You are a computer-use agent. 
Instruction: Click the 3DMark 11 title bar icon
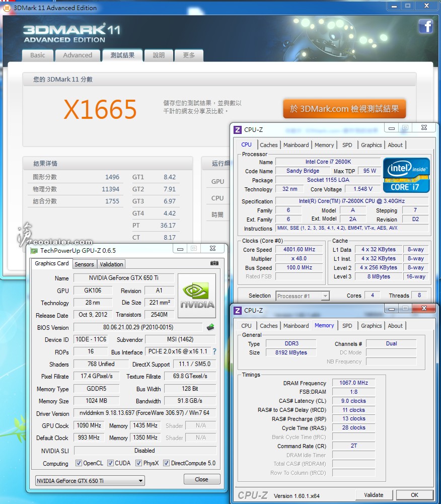(x=7, y=8)
